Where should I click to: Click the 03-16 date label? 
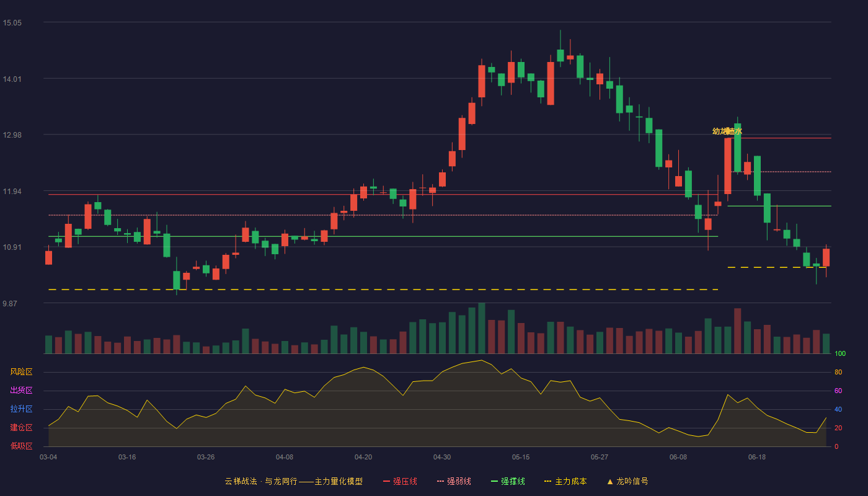pyautogui.click(x=127, y=457)
